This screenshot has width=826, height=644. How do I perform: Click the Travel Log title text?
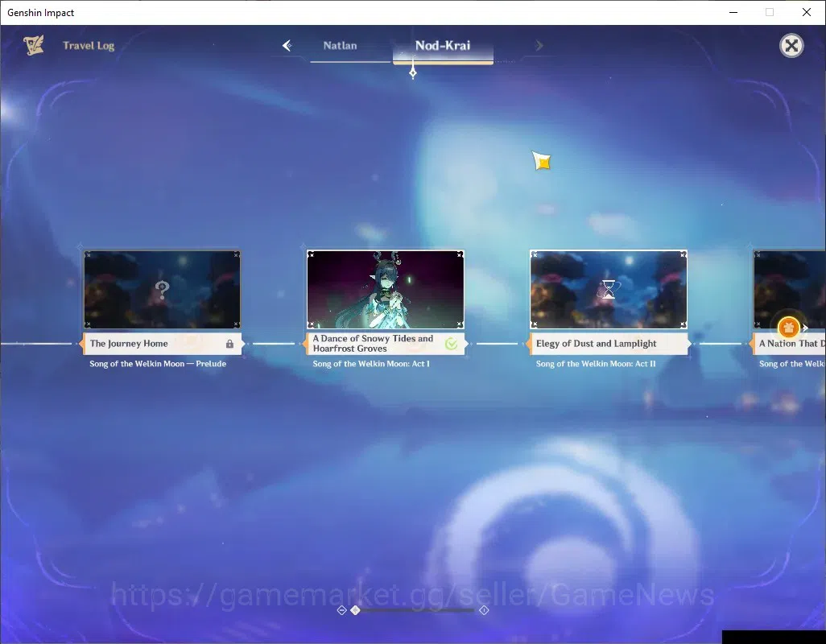[x=89, y=45]
